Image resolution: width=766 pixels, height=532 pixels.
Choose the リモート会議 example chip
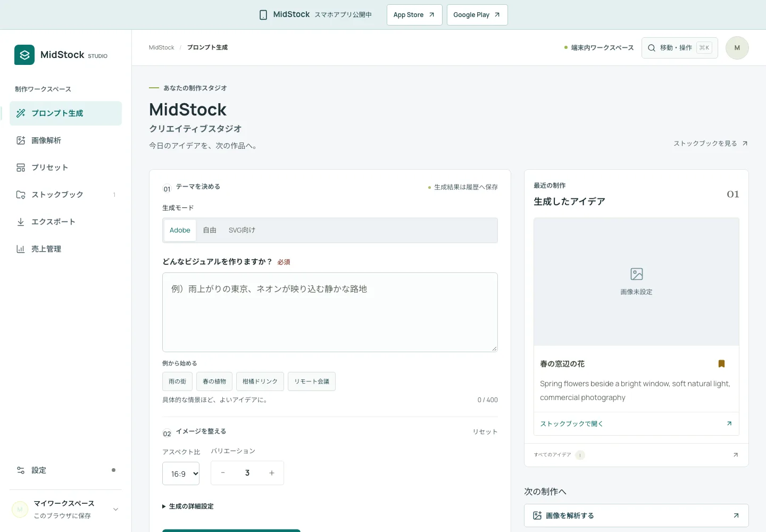(312, 381)
